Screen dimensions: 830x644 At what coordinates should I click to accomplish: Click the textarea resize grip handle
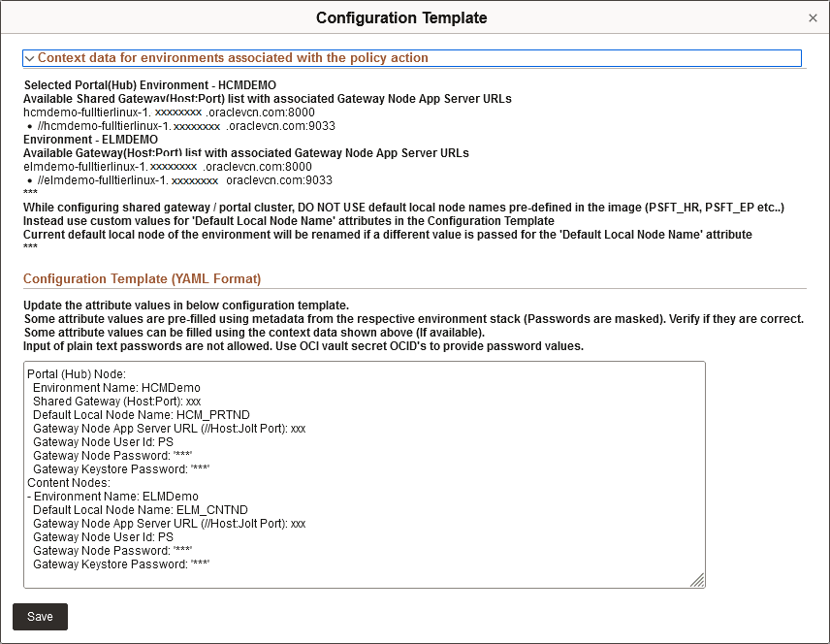(x=698, y=580)
